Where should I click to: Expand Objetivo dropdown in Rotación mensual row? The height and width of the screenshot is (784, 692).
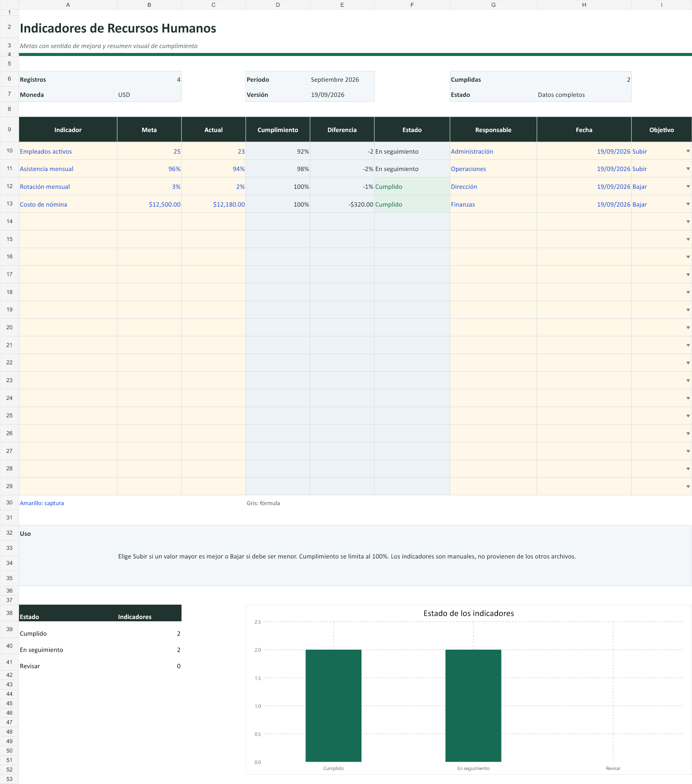688,187
